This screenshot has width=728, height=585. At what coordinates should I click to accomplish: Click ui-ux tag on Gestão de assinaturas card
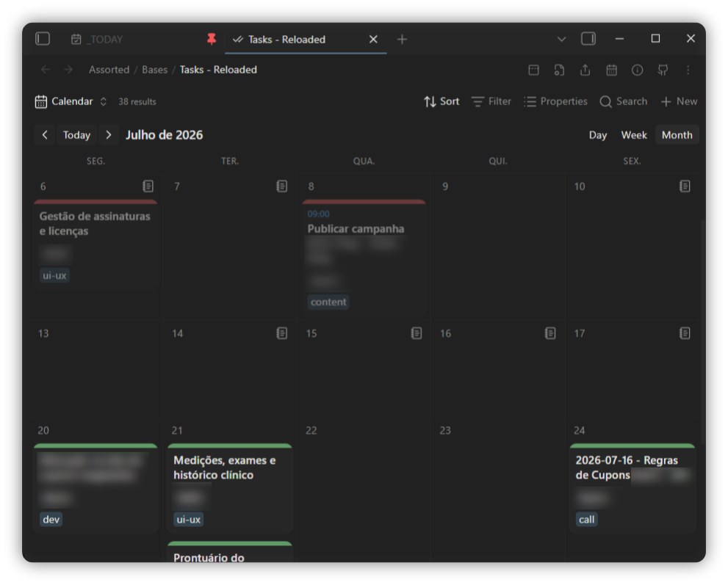(x=54, y=275)
